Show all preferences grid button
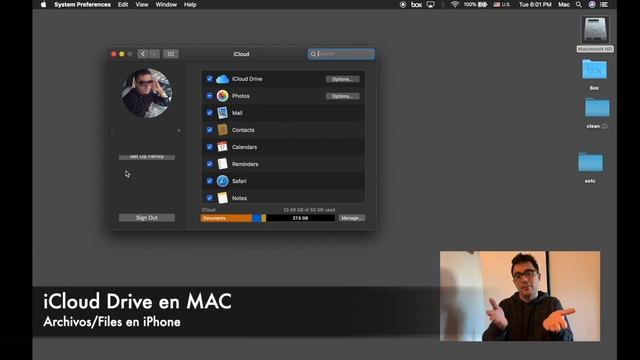This screenshot has width=640, height=360. (x=171, y=54)
